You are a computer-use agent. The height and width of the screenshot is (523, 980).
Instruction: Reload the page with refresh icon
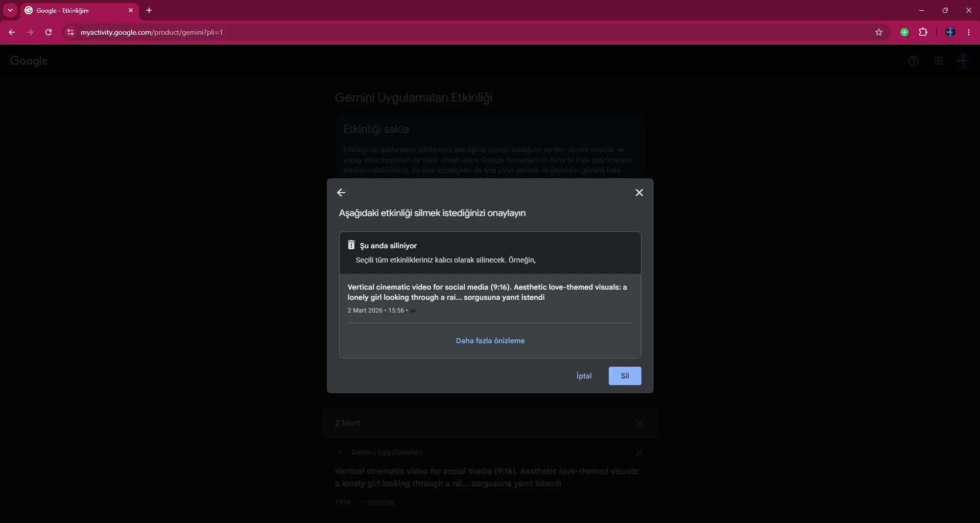pos(49,32)
